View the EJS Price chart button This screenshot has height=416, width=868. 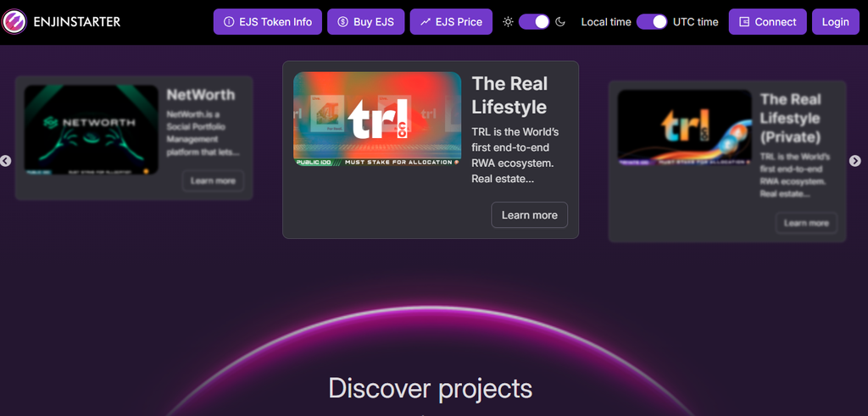(x=451, y=22)
